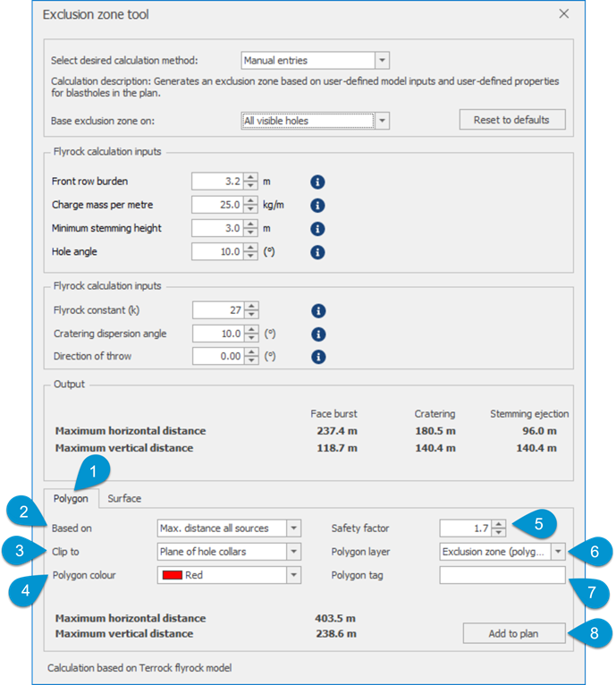Viewport: 616px width, 685px height.
Task: Increment Charge mass per metre value
Action: (250, 201)
